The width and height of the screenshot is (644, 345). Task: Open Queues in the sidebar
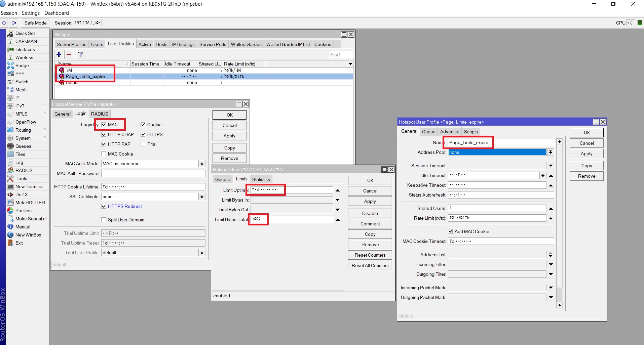[x=23, y=146]
